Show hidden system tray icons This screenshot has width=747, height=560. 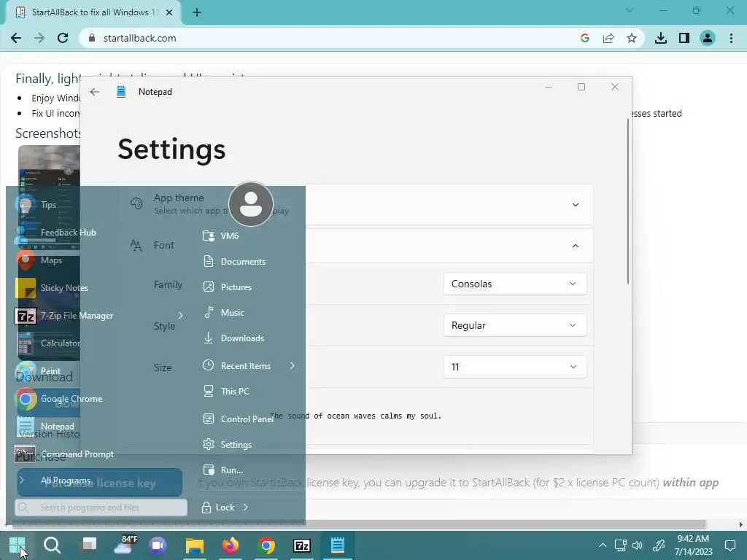click(603, 545)
